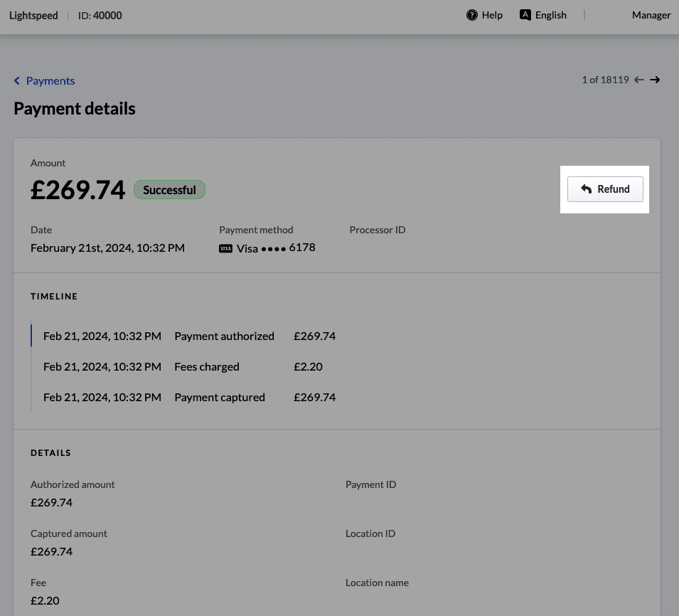Open the English language selector
The height and width of the screenshot is (616, 679).
(x=551, y=15)
